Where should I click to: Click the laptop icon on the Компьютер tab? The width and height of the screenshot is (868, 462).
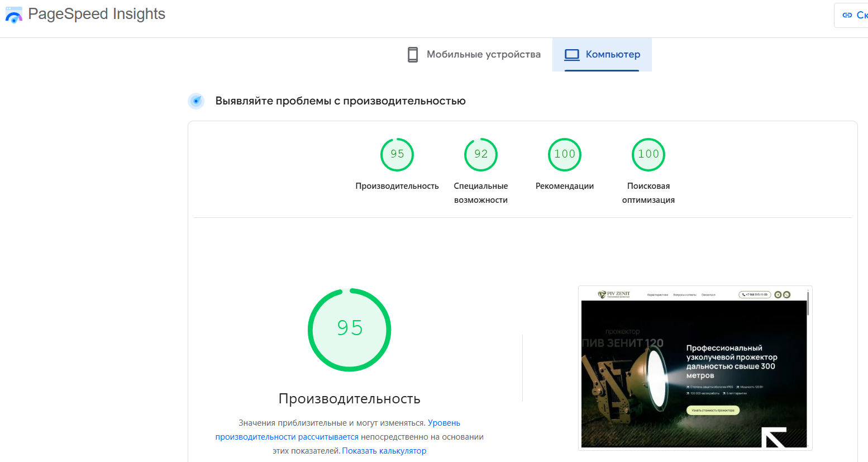571,54
